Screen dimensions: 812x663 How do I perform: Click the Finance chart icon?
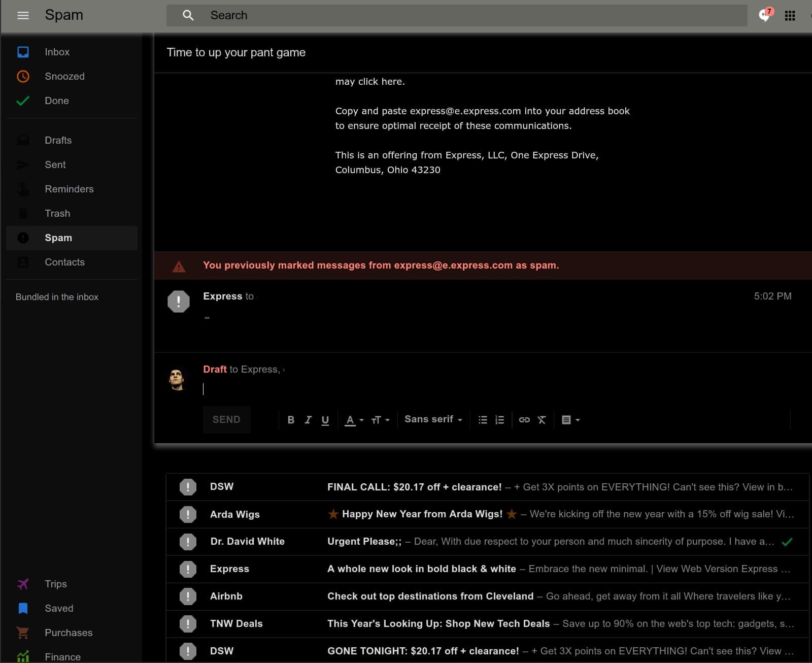[x=23, y=656]
